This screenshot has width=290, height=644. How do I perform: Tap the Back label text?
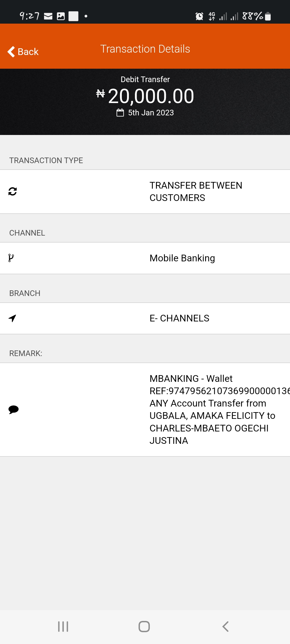point(28,52)
